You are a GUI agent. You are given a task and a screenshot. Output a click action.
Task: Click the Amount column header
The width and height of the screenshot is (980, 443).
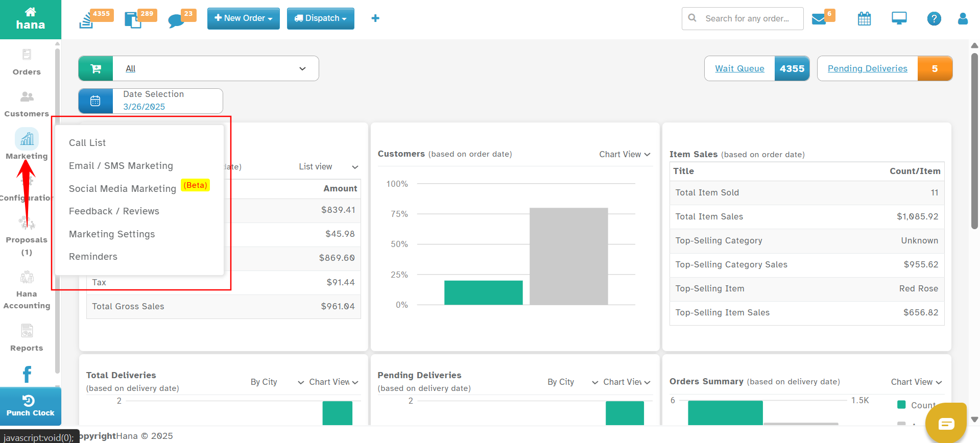340,188
